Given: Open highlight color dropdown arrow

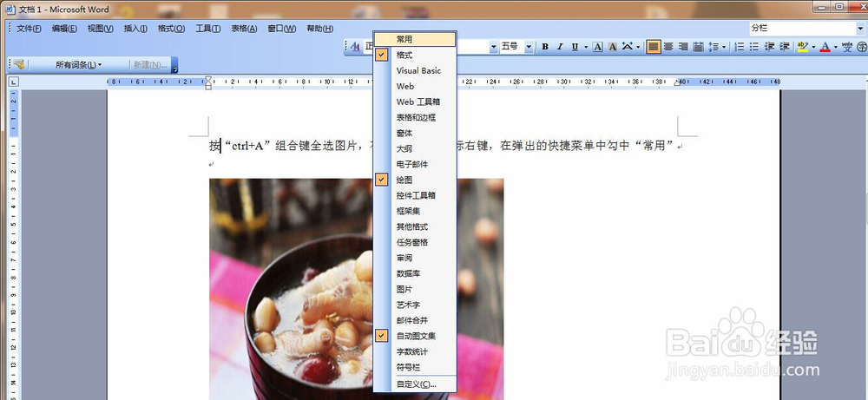Looking at the screenshot, I should [813, 47].
